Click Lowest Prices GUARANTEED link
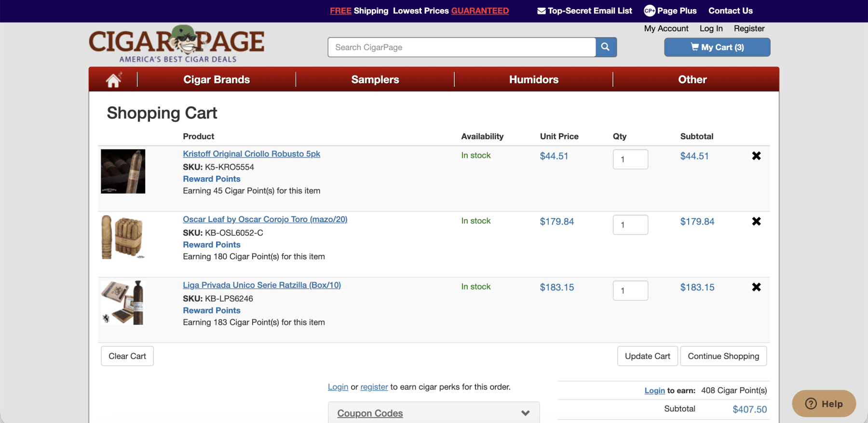Screen dimensions: 868x423 451,11
